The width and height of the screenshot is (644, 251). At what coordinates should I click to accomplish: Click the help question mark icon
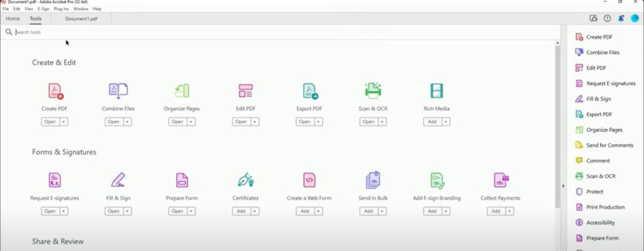tap(607, 18)
